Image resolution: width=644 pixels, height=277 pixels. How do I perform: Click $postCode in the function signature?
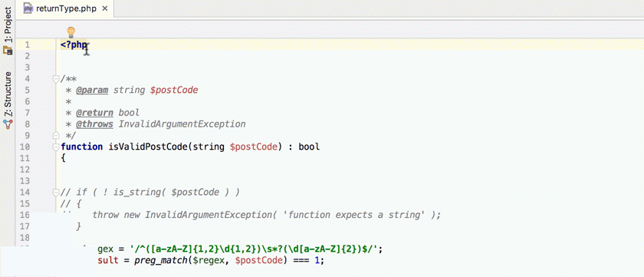[254, 147]
